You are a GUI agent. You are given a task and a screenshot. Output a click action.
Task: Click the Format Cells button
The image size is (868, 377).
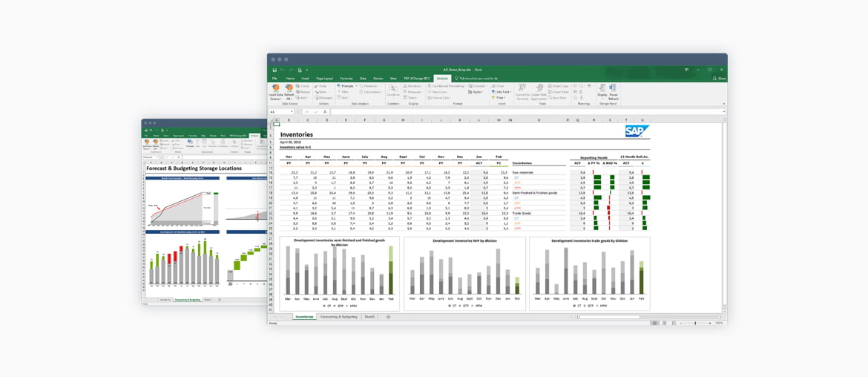pyautogui.click(x=438, y=97)
